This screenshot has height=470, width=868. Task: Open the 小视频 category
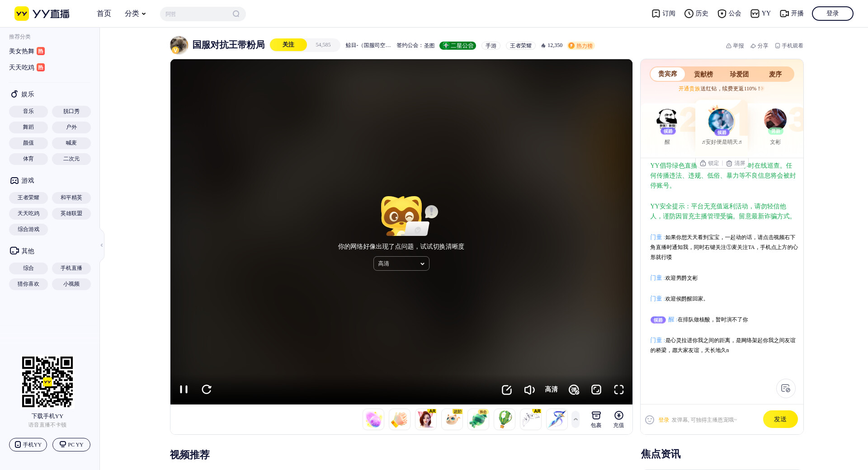pyautogui.click(x=71, y=284)
